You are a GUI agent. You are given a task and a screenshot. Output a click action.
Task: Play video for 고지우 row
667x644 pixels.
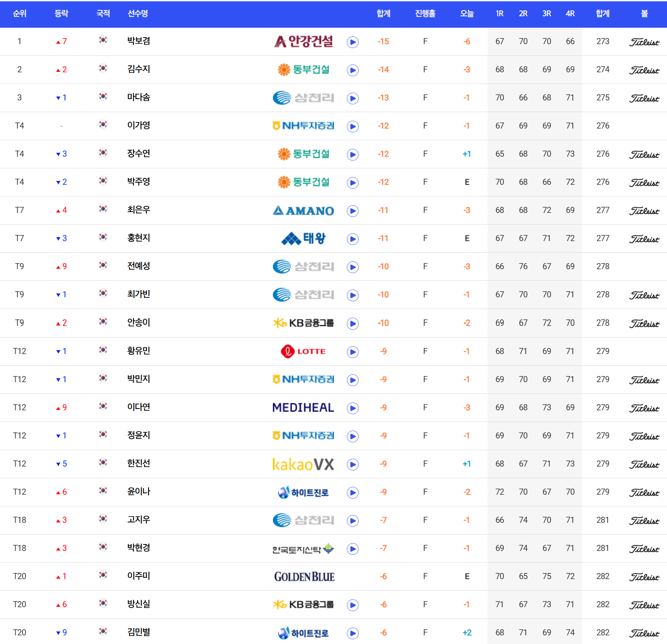coord(353,521)
